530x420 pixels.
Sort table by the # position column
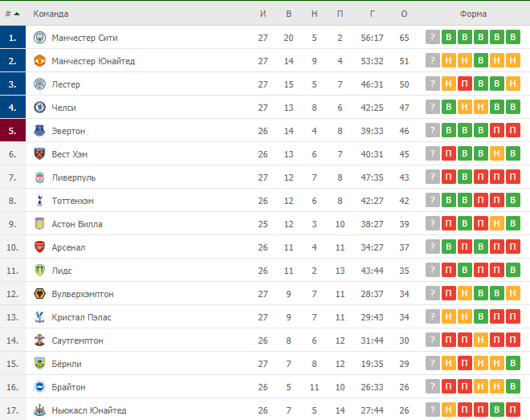tap(12, 14)
